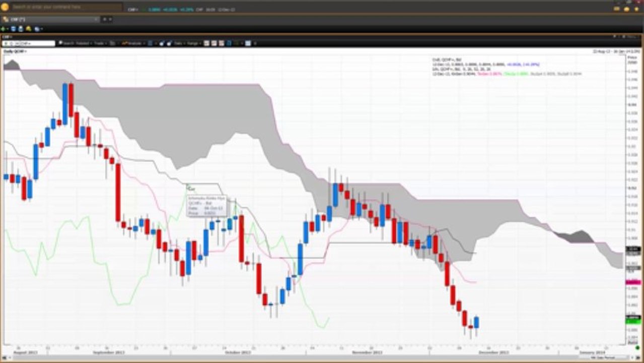Click the yellow alert bell icon
Image resolution: width=644 pixels, height=363 pixels.
pos(28,29)
